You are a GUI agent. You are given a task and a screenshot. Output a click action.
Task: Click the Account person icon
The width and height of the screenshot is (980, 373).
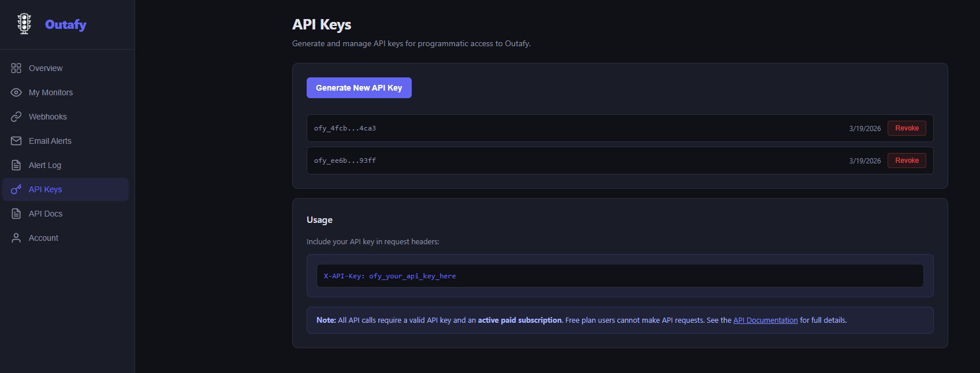(x=16, y=238)
